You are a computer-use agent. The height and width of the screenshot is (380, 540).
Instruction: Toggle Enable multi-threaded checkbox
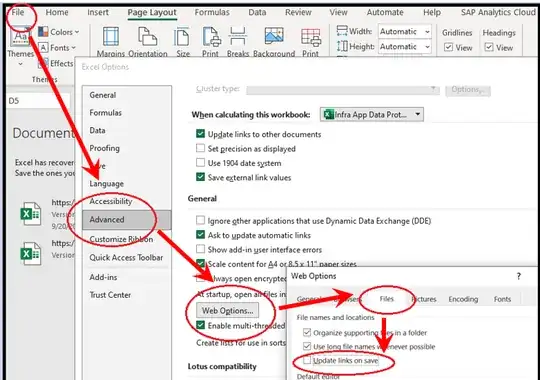[200, 325]
